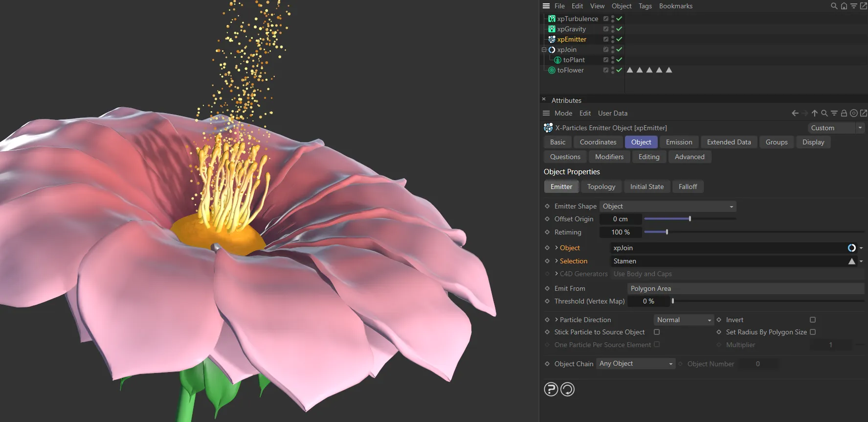Viewport: 868px width, 422px height.
Task: Click the Object Manager search icon
Action: point(834,6)
